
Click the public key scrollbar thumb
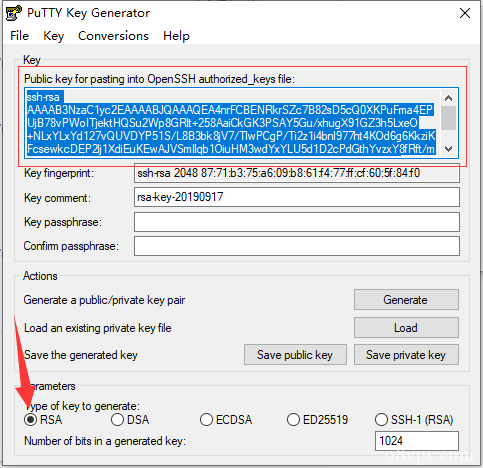point(449,118)
